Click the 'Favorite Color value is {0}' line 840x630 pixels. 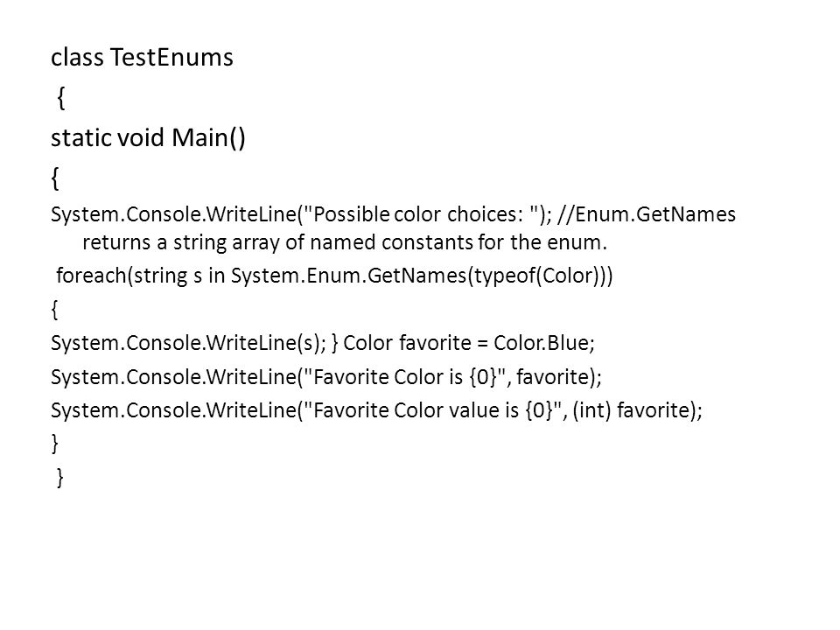(376, 410)
